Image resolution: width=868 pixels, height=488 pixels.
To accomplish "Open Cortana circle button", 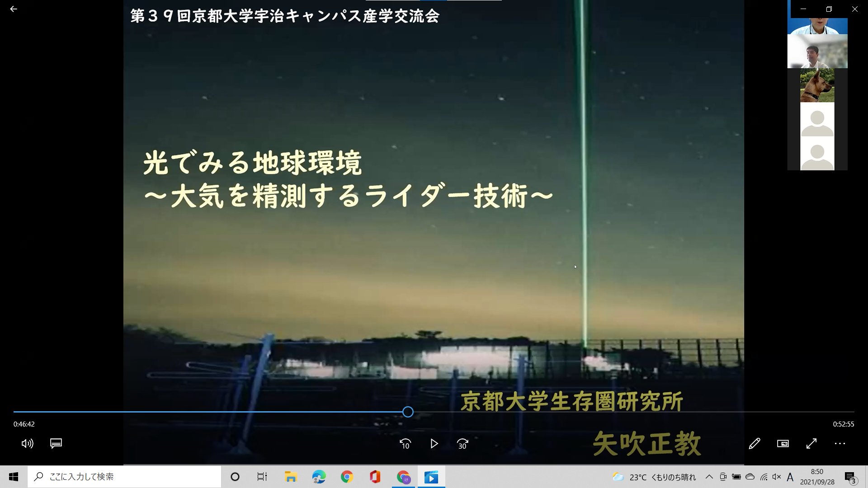I will click(235, 477).
